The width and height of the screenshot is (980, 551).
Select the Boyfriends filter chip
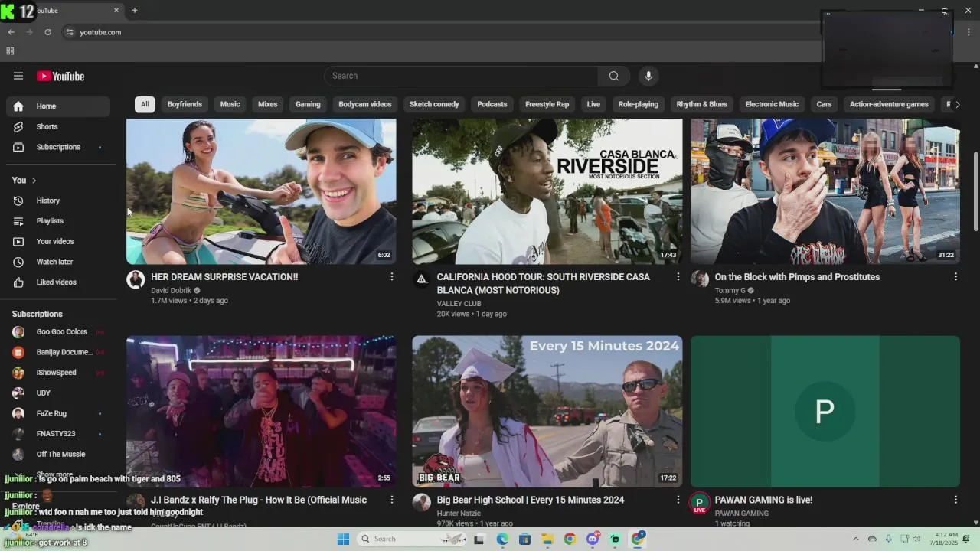click(185, 104)
